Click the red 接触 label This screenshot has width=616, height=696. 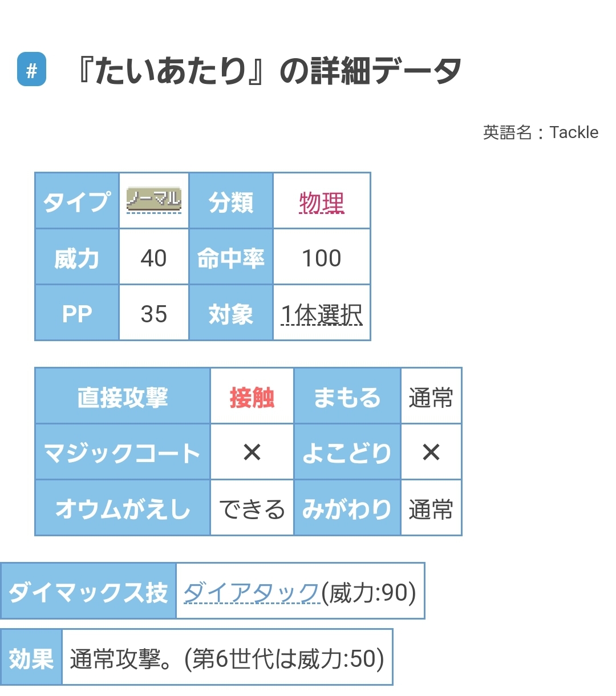pyautogui.click(x=252, y=397)
